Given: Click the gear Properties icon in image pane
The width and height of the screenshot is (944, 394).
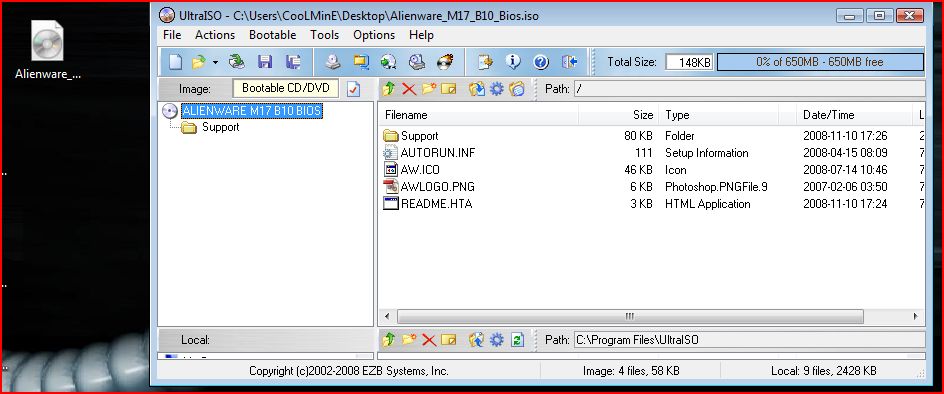Looking at the screenshot, I should point(497,89).
